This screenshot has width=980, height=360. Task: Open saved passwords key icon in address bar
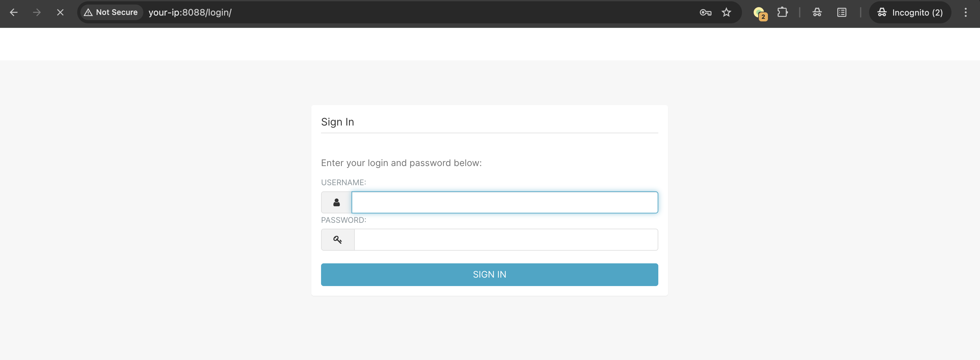705,13
